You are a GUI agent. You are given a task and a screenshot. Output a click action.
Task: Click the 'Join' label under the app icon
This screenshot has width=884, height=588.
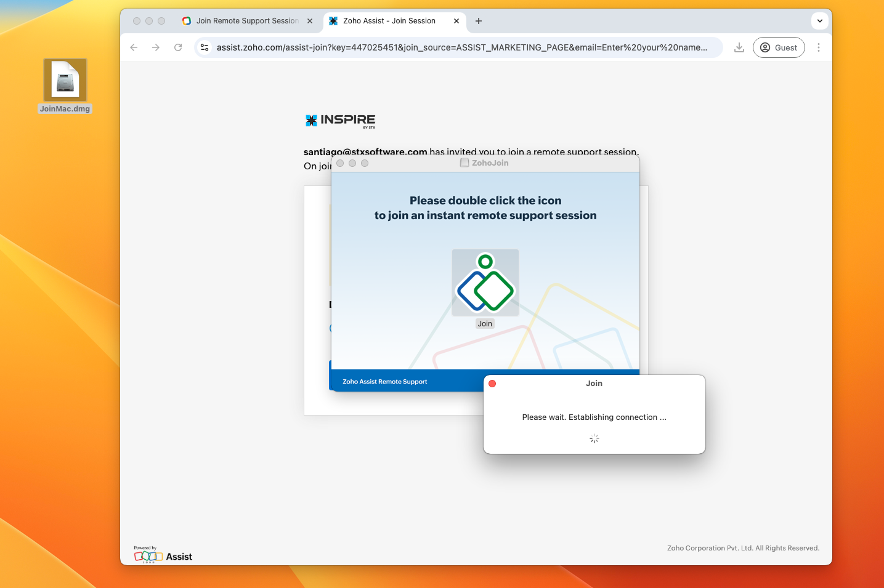click(485, 324)
